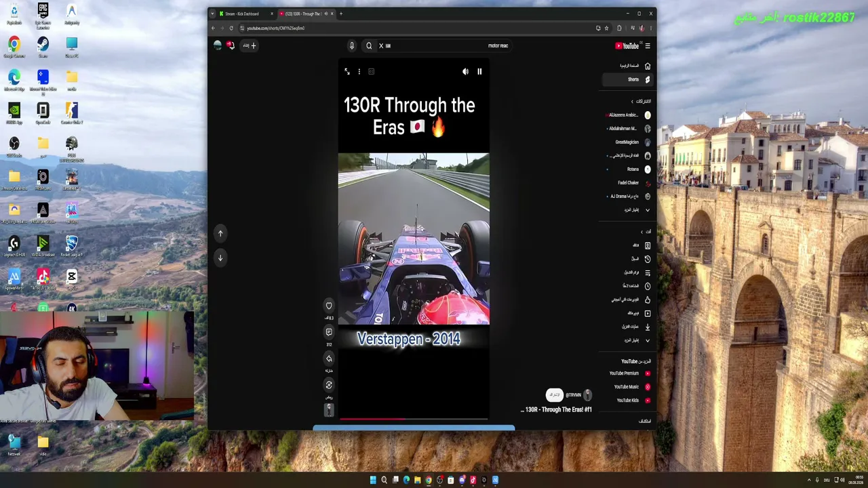The height and width of the screenshot is (488, 868).
Task: Click the YouTube search magnifier button
Action: click(x=369, y=45)
